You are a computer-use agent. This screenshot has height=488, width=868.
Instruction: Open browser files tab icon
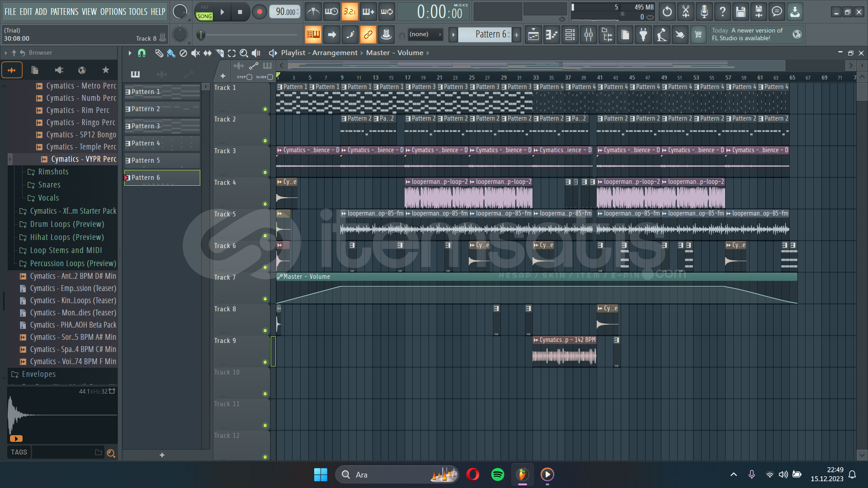coord(35,70)
